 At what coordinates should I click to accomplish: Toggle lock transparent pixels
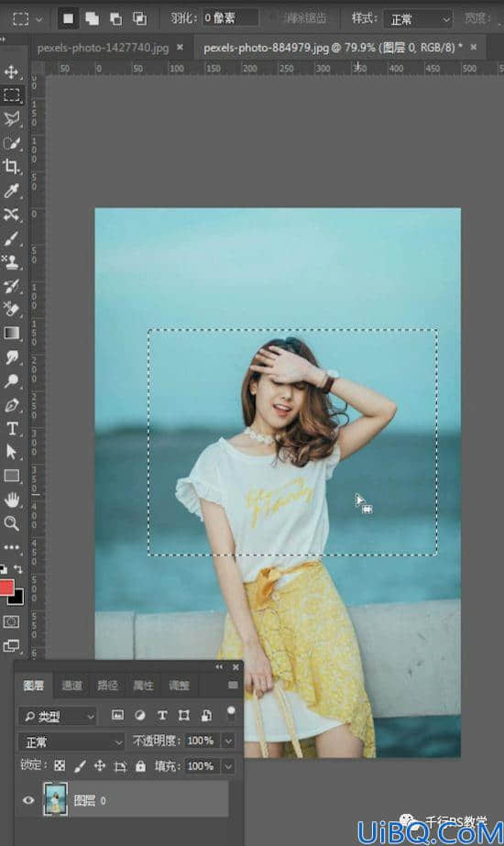point(60,765)
